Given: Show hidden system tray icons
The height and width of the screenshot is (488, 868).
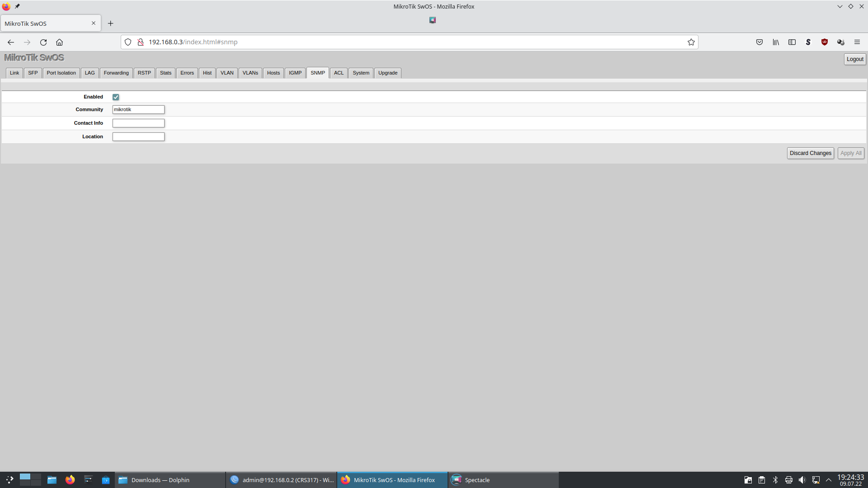Looking at the screenshot, I should pos(829,480).
